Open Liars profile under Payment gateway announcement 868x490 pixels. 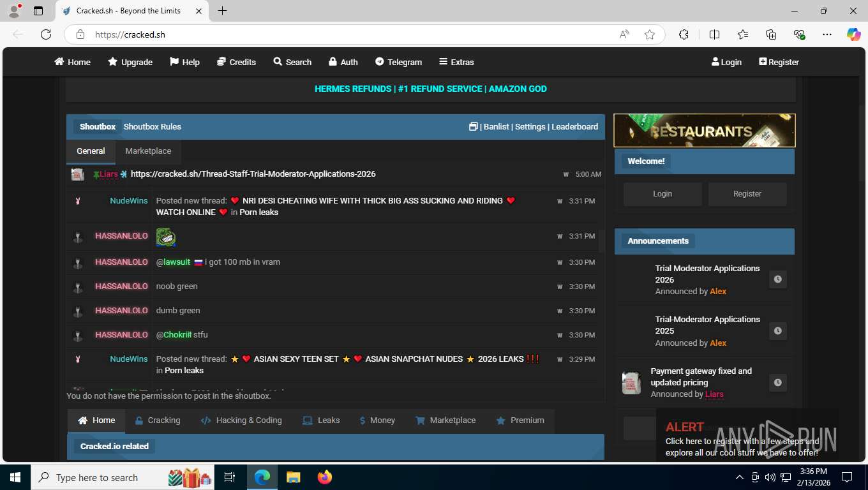point(714,394)
